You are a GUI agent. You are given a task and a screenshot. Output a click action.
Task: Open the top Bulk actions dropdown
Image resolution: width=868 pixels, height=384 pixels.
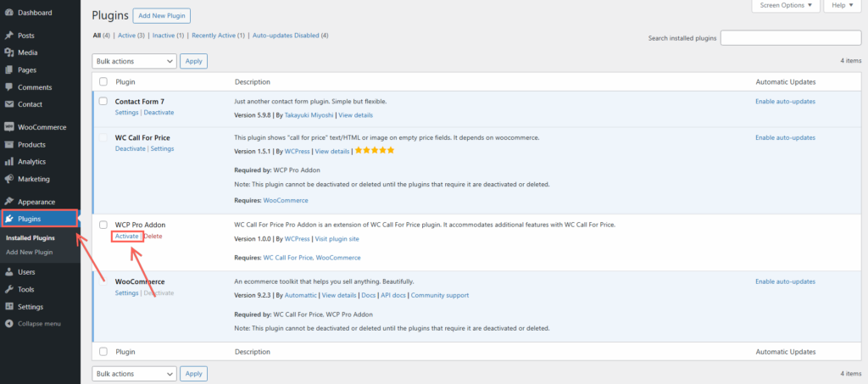click(134, 61)
